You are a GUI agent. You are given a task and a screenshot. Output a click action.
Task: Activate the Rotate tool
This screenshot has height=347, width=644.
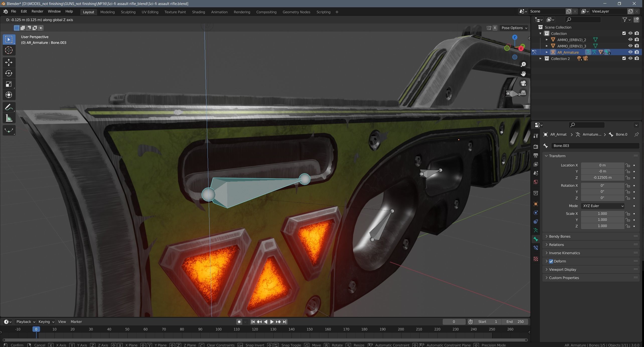pos(9,73)
